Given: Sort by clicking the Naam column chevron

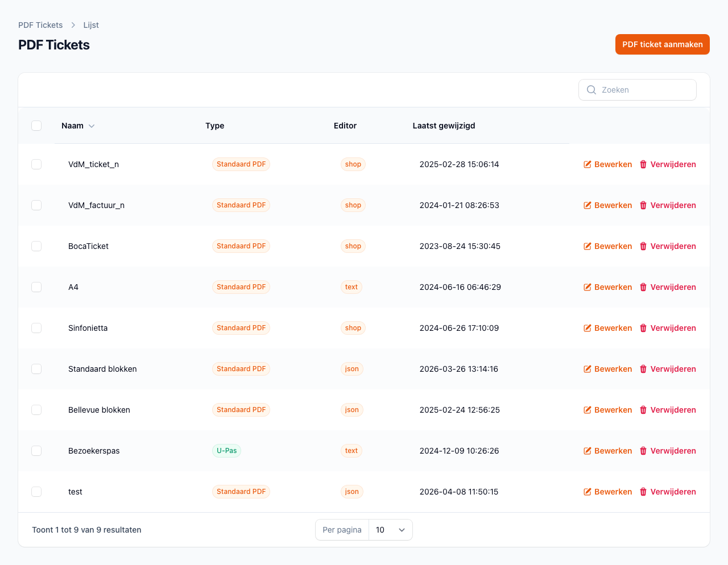Looking at the screenshot, I should tap(92, 126).
